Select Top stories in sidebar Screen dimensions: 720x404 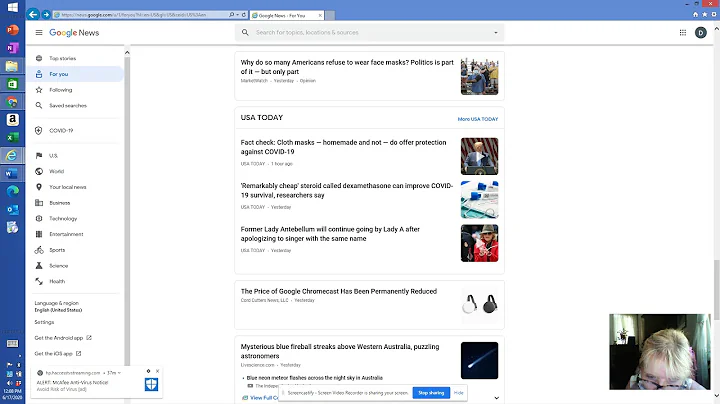[75, 58]
